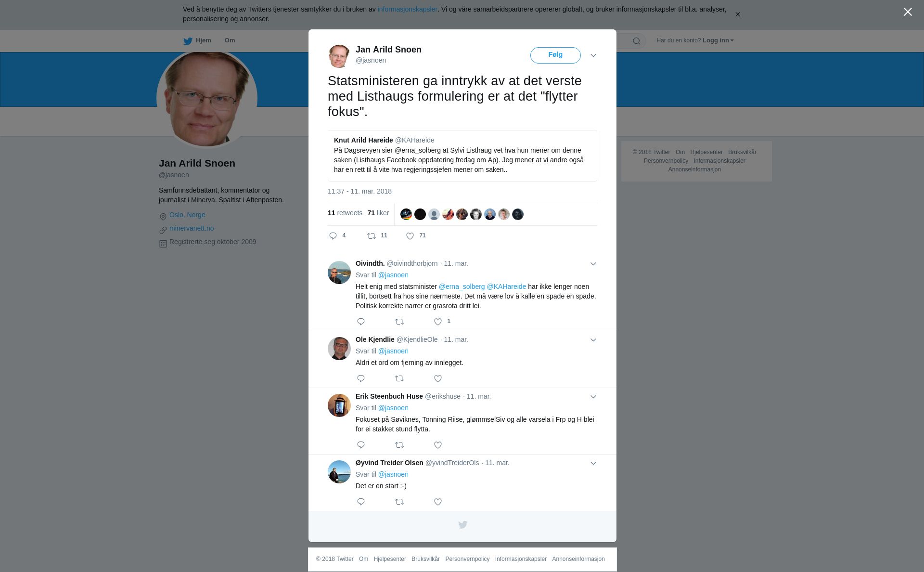924x572 pixels.
Task: Open the minervanett.no profile link
Action: (x=192, y=228)
